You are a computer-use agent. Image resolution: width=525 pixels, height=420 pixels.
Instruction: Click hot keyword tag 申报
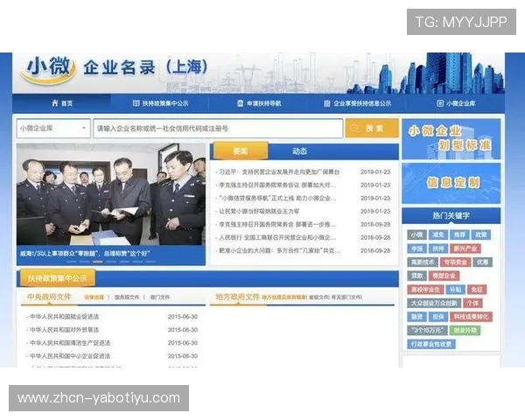tap(416, 248)
